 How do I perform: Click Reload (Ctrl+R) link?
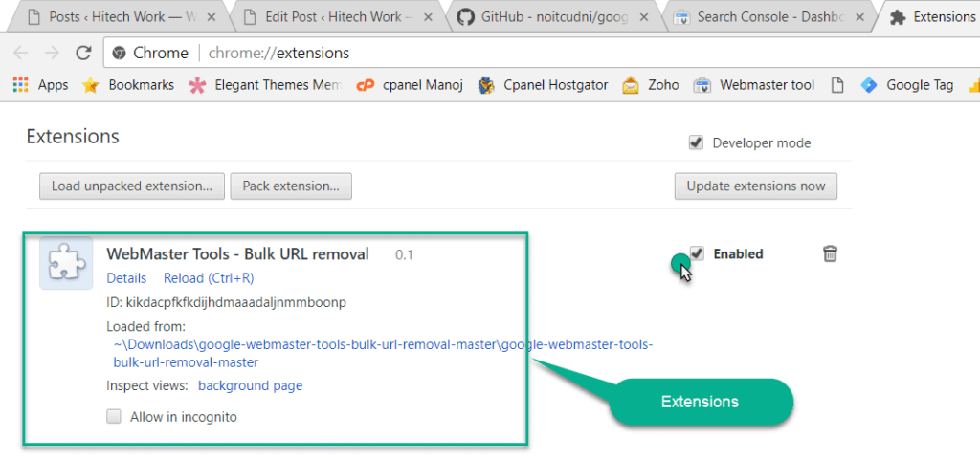coord(209,278)
